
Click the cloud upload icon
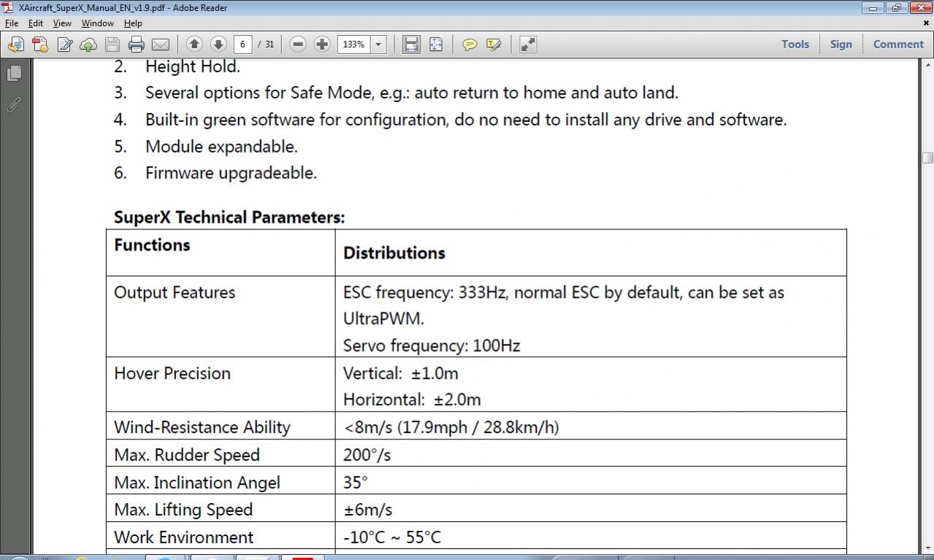click(x=88, y=45)
